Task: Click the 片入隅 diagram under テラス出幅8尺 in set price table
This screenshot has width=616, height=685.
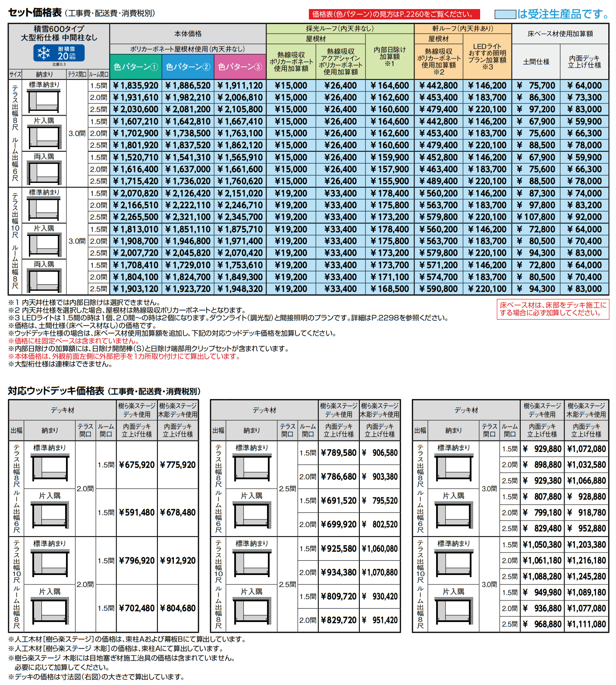Action: pyautogui.click(x=44, y=136)
